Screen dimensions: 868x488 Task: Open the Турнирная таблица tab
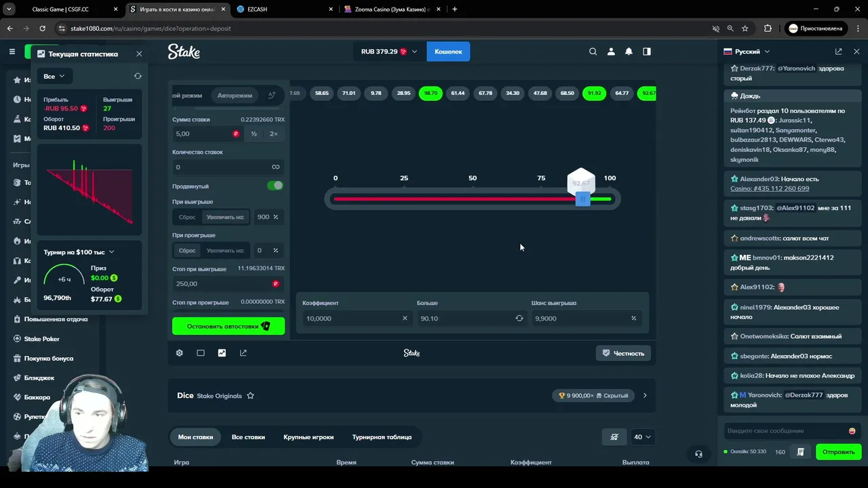tap(382, 437)
